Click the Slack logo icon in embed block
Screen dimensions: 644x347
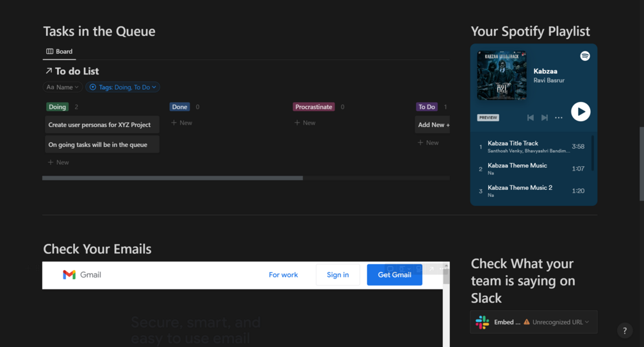[482, 322]
